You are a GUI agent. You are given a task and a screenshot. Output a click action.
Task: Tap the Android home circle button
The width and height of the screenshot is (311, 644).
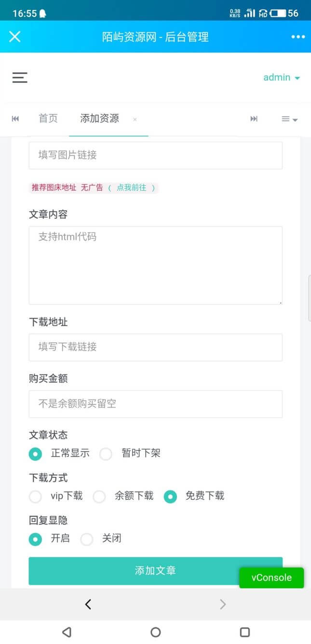[x=155, y=632]
